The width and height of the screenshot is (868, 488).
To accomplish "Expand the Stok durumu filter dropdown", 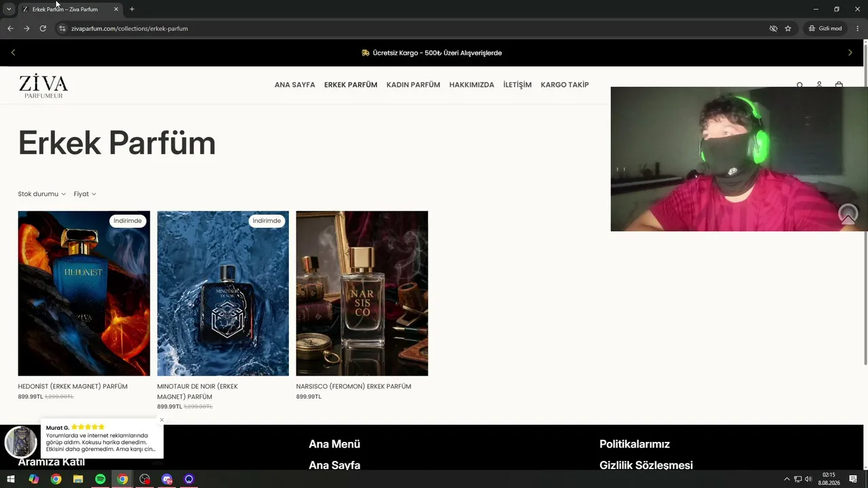I will point(42,194).
